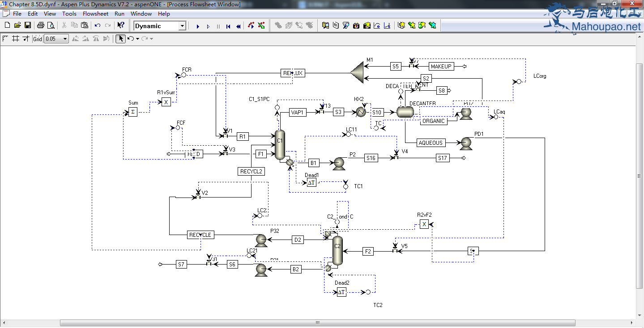
Task: Open the Help menu
Action: 164,14
